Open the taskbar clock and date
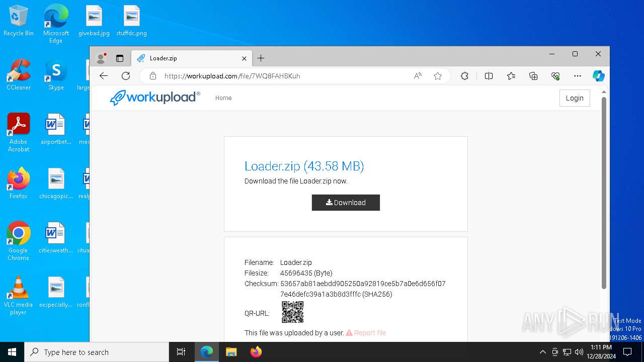The image size is (644, 362). click(601, 352)
